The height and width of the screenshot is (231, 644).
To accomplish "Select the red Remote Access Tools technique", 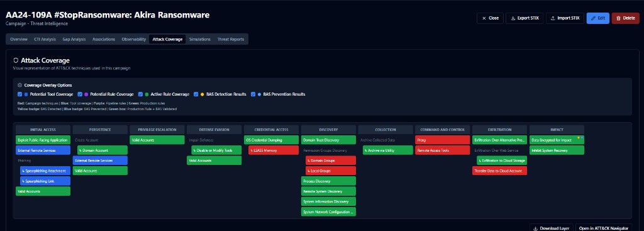I will tap(443, 150).
